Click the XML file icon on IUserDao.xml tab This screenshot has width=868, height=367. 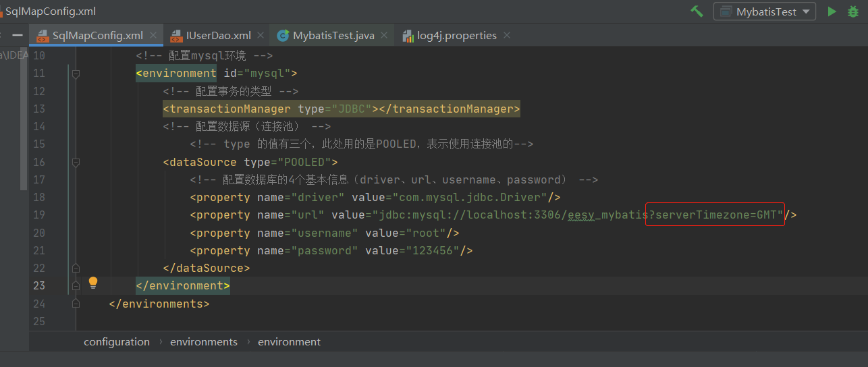point(176,36)
